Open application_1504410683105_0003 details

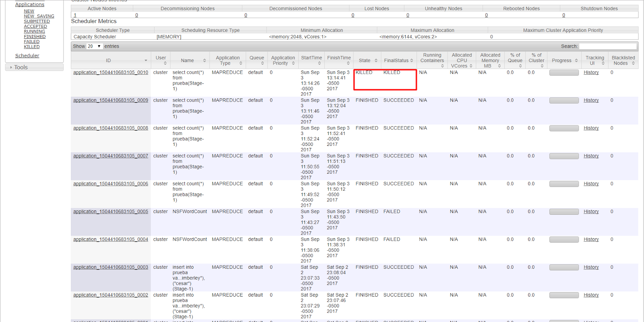[x=111, y=267]
